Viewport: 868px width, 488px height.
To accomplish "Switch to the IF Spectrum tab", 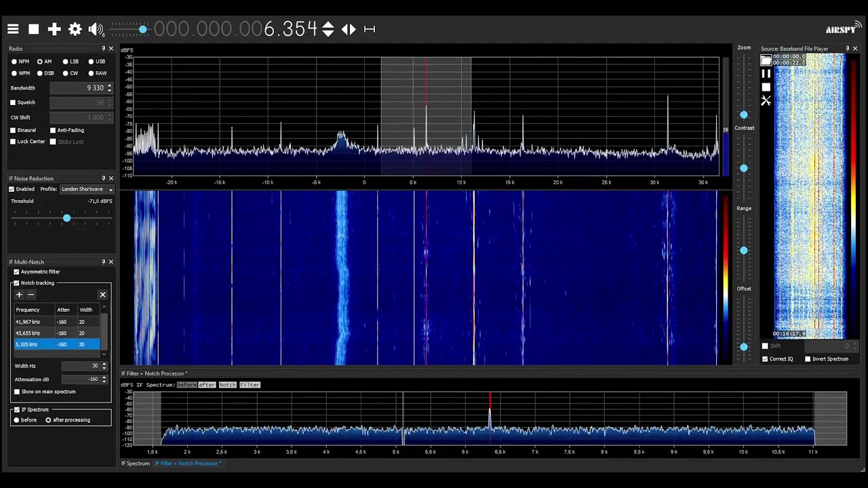I will point(136,464).
